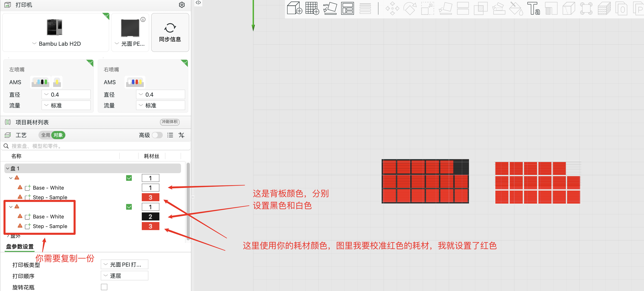644x291 pixels.
Task: Click the 名称 column header
Action: (x=16, y=156)
